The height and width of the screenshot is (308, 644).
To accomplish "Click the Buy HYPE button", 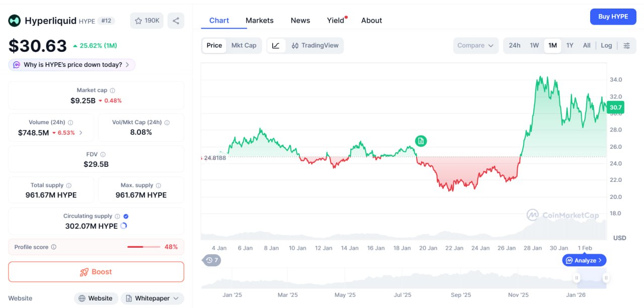I will click(613, 17).
